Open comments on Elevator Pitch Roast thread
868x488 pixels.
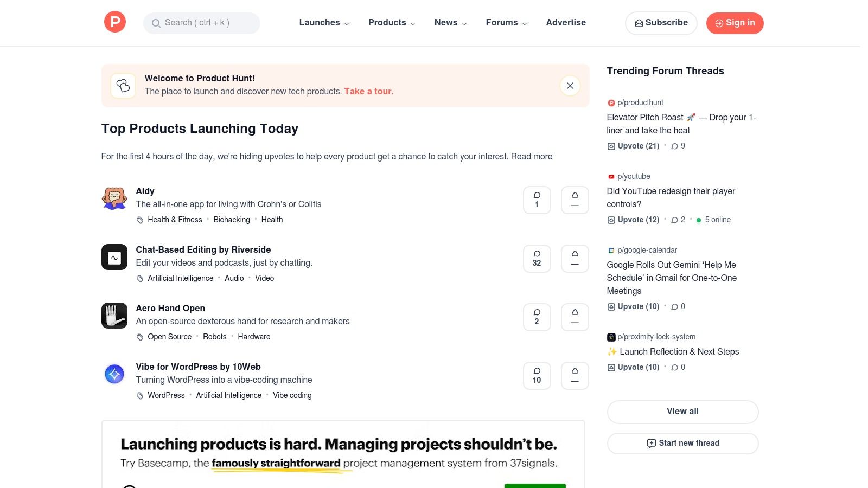pos(678,146)
